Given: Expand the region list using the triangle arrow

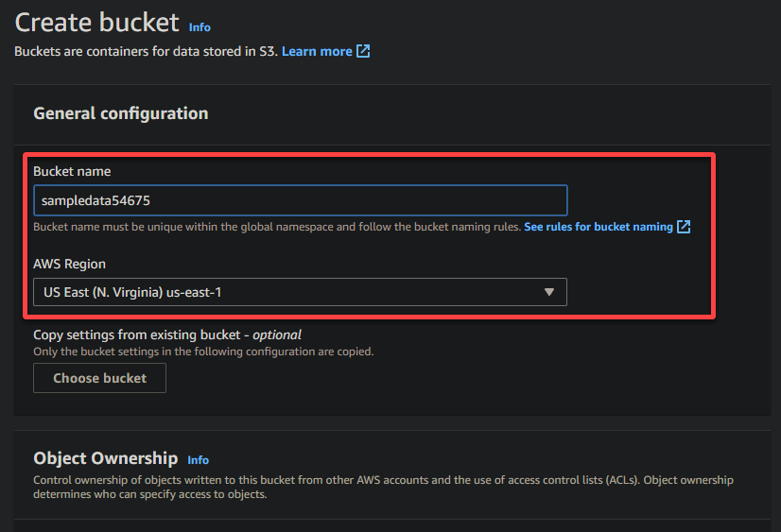Looking at the screenshot, I should point(549,292).
